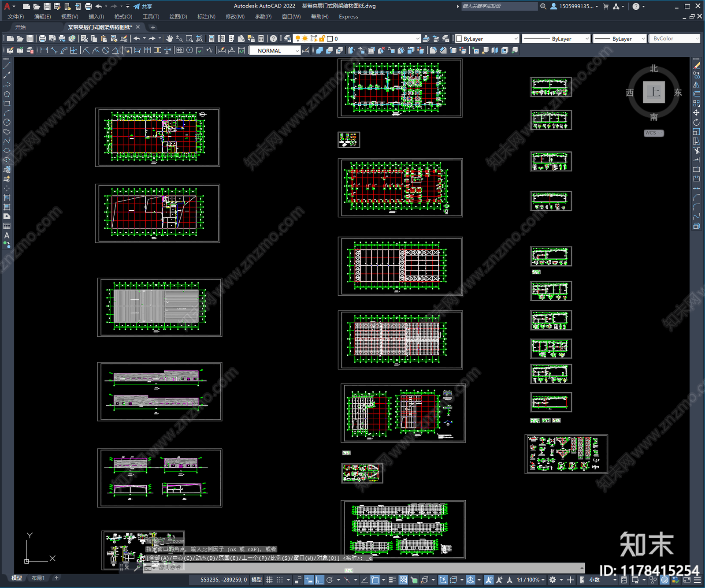The width and height of the screenshot is (705, 588).
Task: Click the Linear dimension icon
Action: [44, 51]
